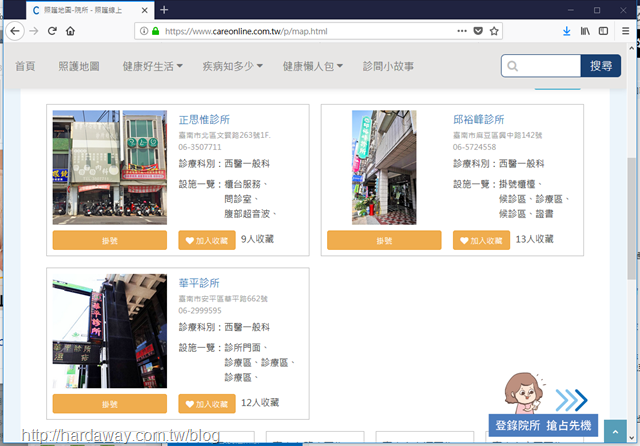
Task: Open the 正思惟診所 clinic link
Action: [204, 120]
